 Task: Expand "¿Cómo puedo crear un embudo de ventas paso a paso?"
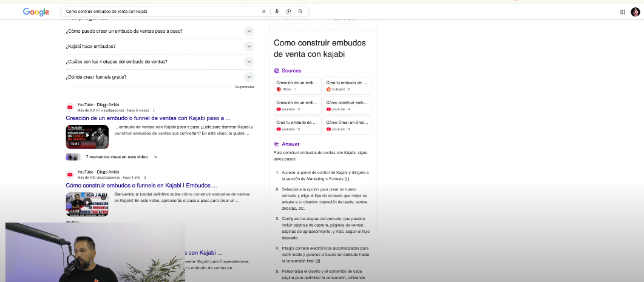point(160,31)
